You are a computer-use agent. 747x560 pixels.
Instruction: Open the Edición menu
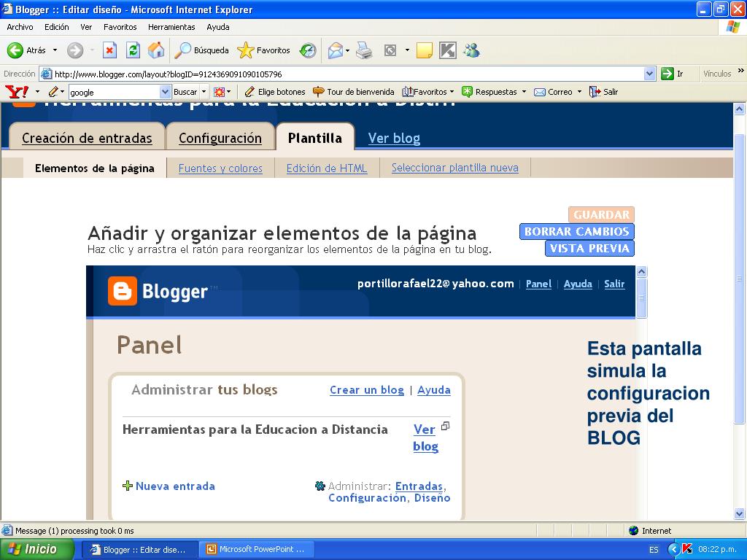57,27
